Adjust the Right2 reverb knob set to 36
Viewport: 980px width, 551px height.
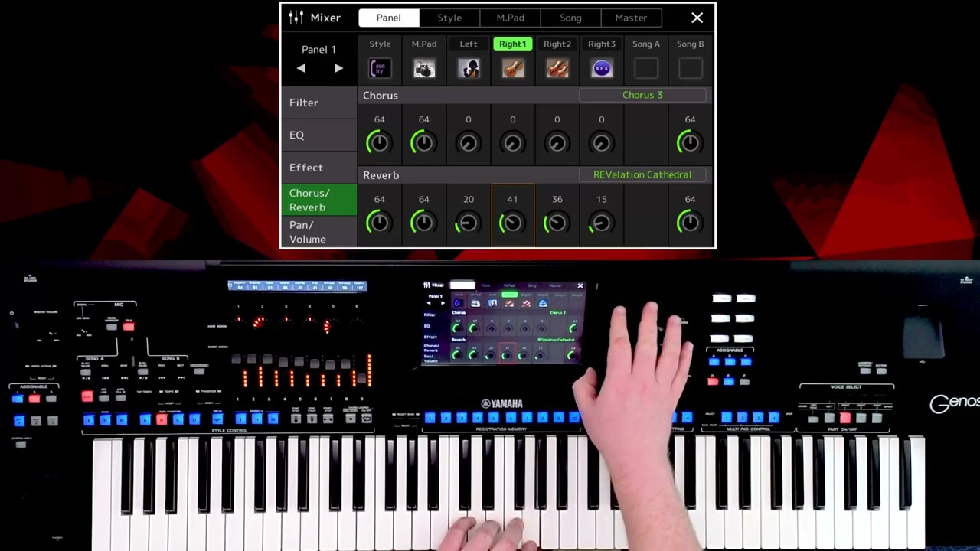tap(557, 223)
